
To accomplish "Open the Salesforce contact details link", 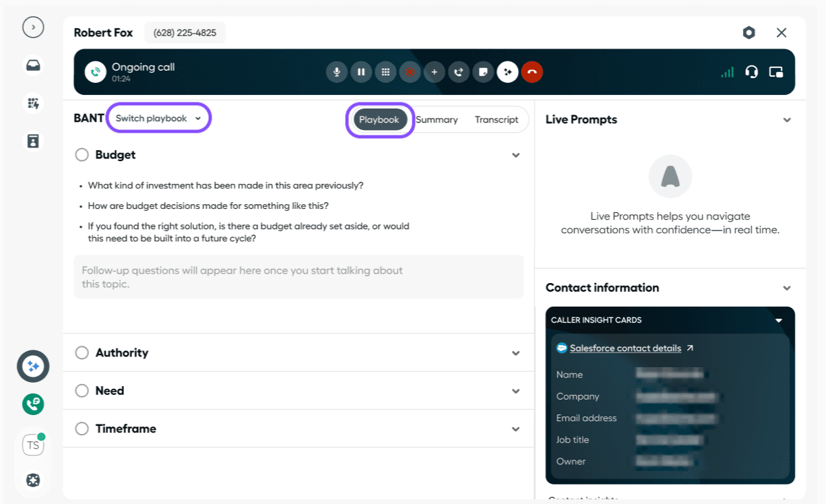I will 627,348.
